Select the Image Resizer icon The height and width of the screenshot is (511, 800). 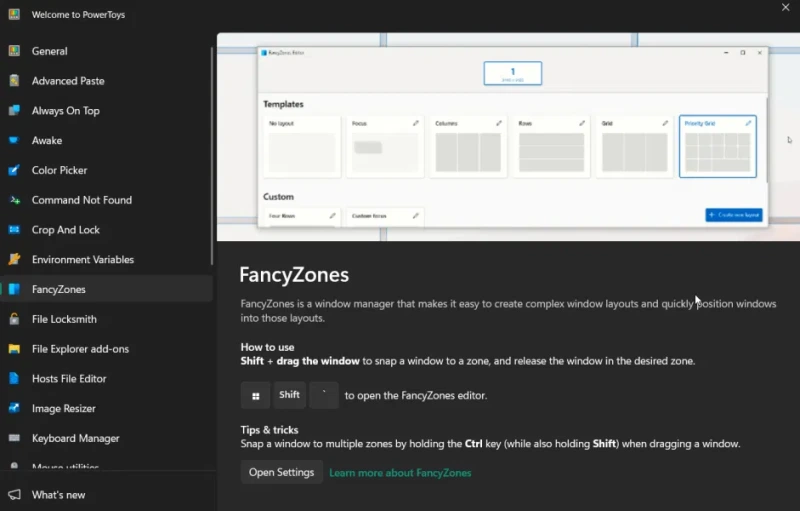point(14,408)
